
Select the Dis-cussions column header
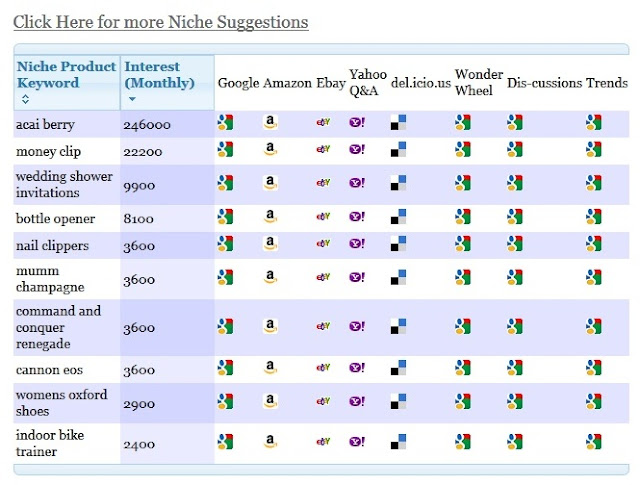pos(544,83)
